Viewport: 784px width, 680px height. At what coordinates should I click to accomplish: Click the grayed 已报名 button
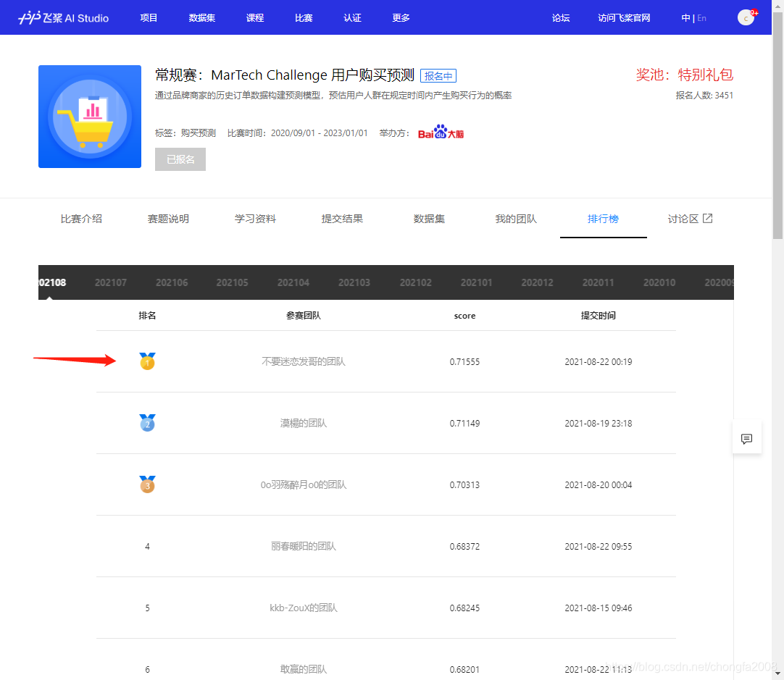click(x=180, y=159)
